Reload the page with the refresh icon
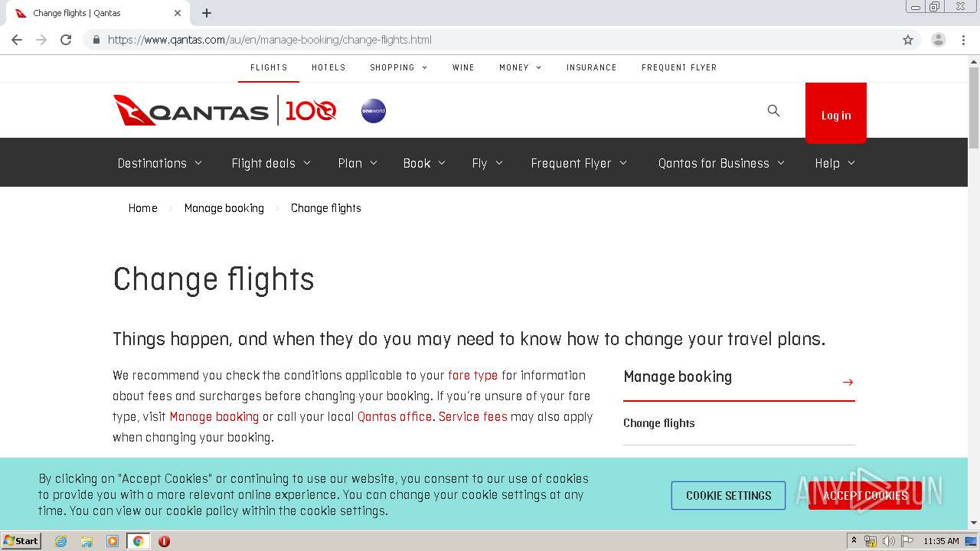 coord(66,40)
